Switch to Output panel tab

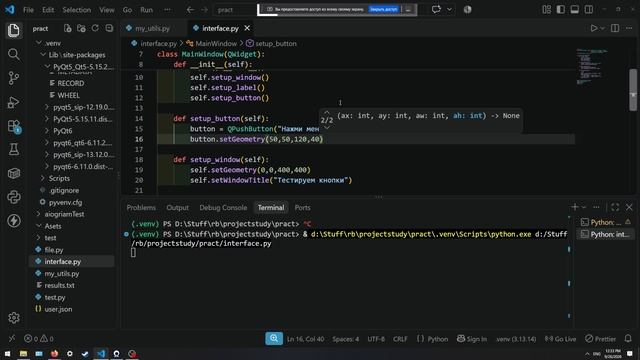pos(178,207)
